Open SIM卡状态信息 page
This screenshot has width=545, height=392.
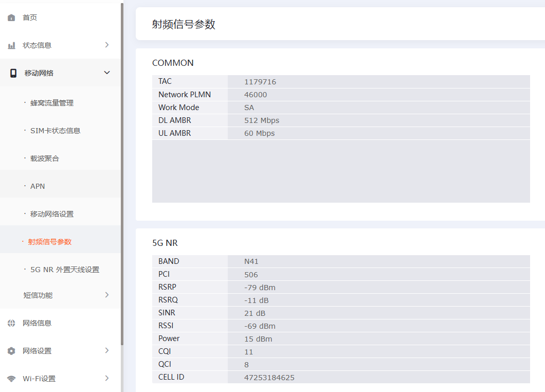[x=55, y=131]
